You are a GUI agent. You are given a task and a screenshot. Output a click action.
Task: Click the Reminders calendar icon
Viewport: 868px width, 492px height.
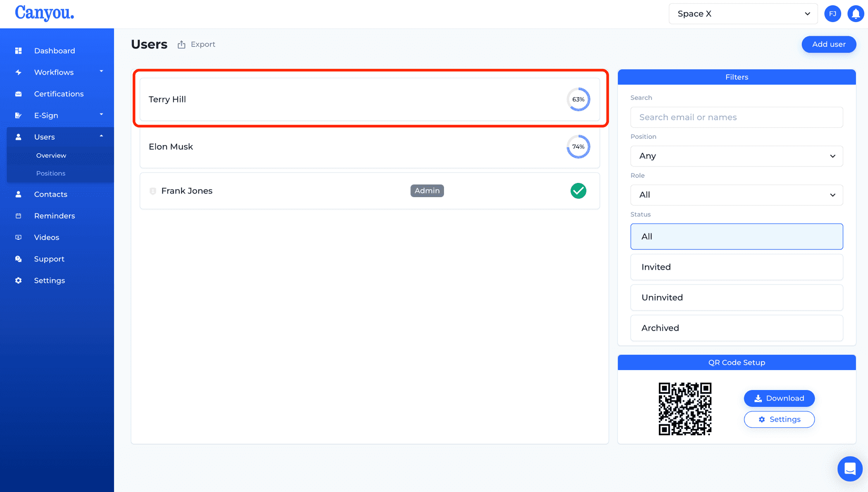tap(18, 216)
